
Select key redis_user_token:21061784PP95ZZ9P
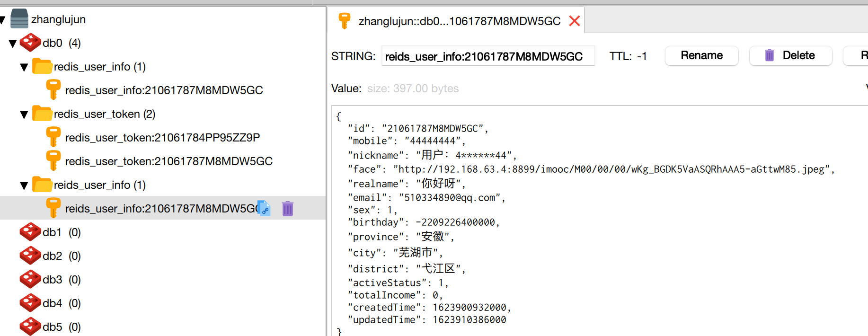click(x=162, y=137)
